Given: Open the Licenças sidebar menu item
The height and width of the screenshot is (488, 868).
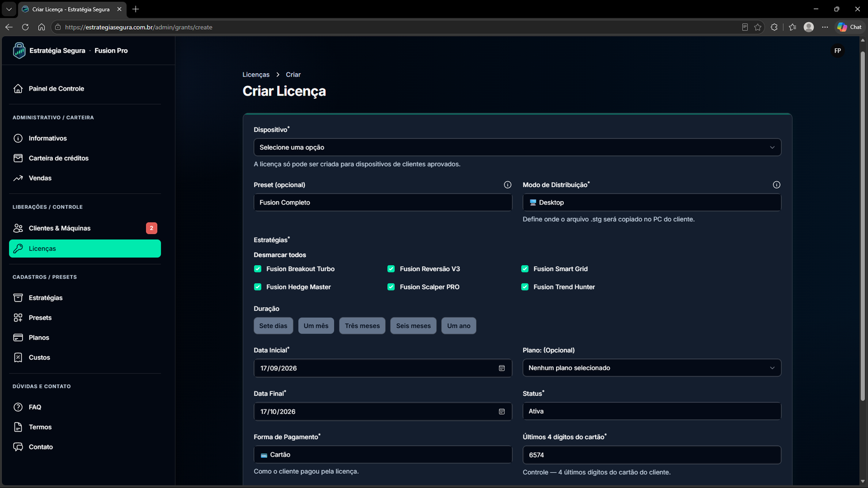Looking at the screenshot, I should (x=85, y=248).
